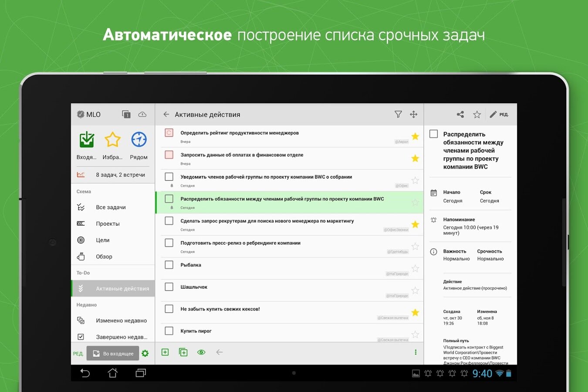Image resolution: width=588 pixels, height=392 pixels.
Task: Check 'Не забыть купить свежих кексов!' task
Action: 169,309
